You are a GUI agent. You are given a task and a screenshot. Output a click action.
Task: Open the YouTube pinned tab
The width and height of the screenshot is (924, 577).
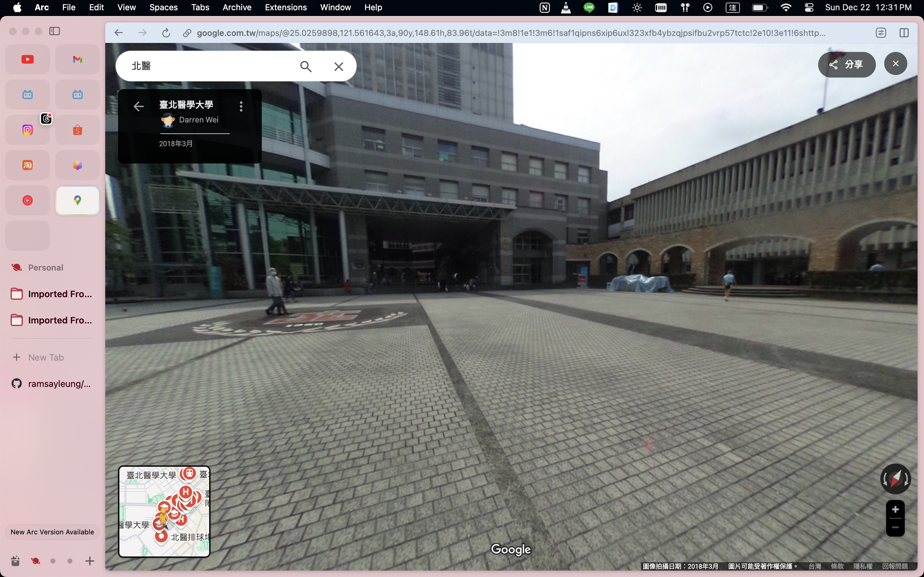28,59
